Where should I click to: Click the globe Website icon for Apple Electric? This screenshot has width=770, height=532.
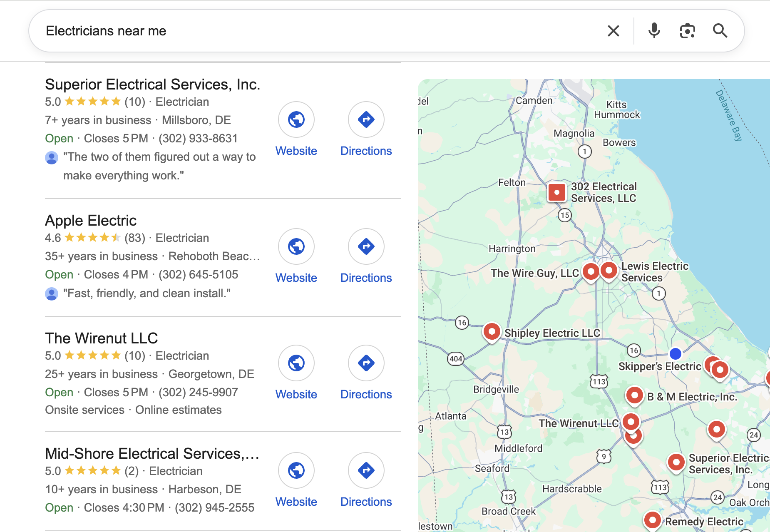296,246
